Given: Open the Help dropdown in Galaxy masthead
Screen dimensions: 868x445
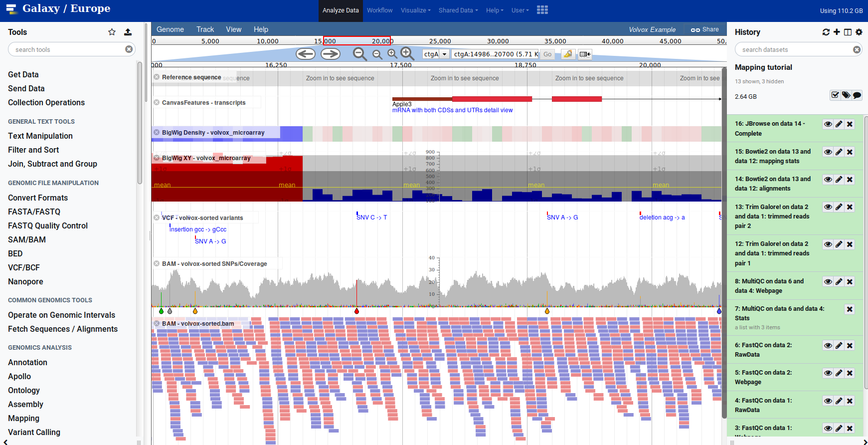Looking at the screenshot, I should pyautogui.click(x=495, y=10).
